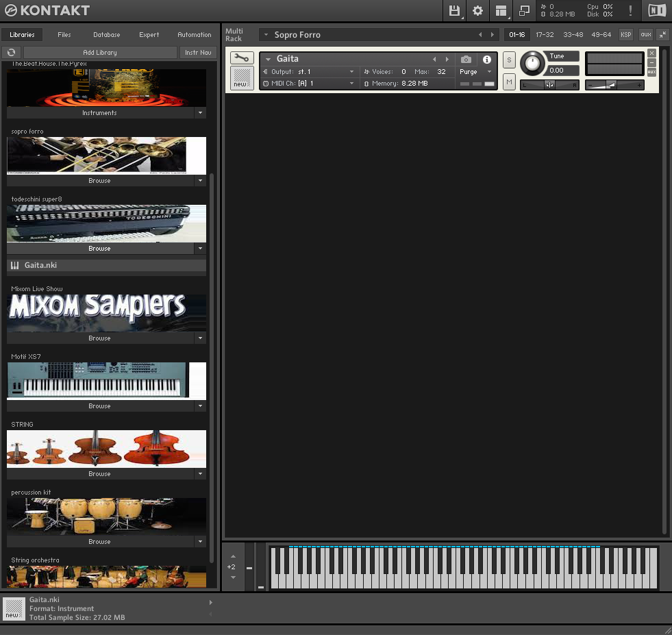Click info pane expand arrow

210,602
